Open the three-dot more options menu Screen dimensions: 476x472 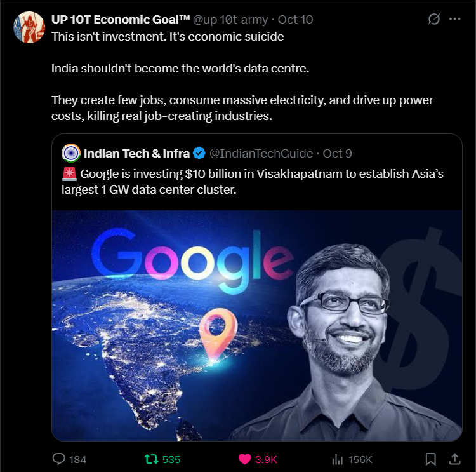tap(455, 19)
